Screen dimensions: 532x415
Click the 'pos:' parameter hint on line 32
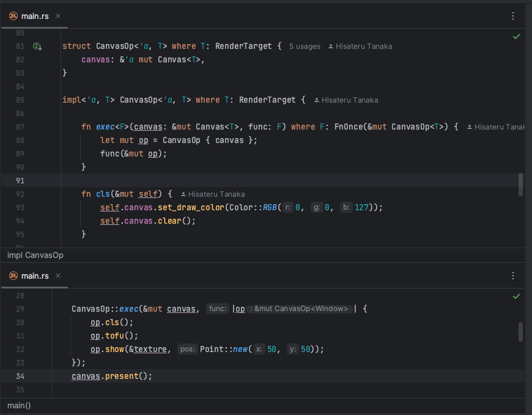click(x=188, y=349)
